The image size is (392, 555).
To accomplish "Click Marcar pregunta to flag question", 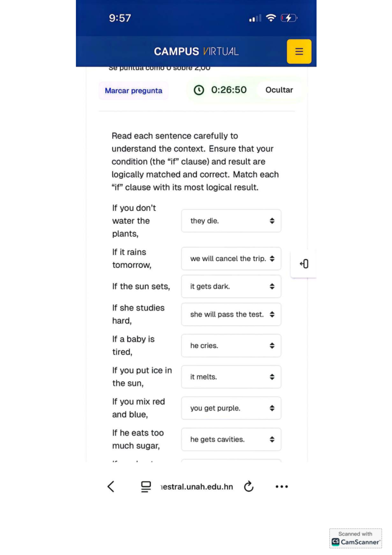I will (x=133, y=91).
